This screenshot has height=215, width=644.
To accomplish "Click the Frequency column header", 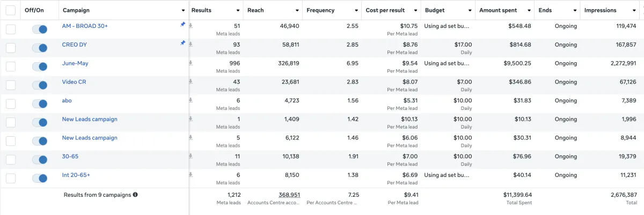I will (x=320, y=10).
